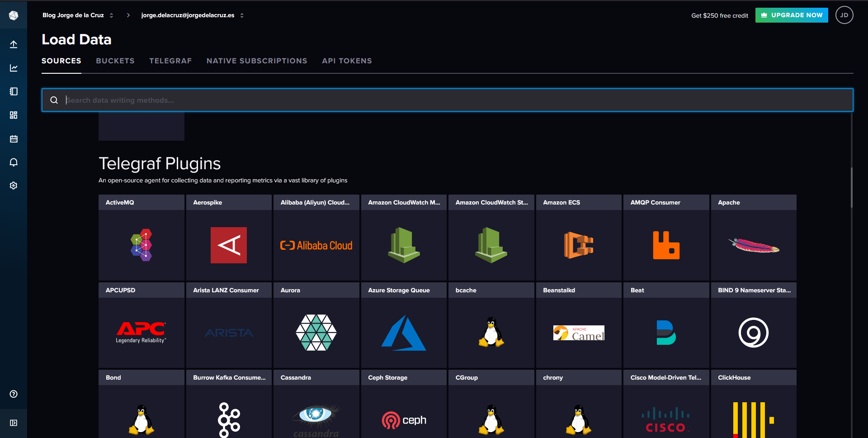Open Settings gear icon in sidebar

[x=14, y=186]
